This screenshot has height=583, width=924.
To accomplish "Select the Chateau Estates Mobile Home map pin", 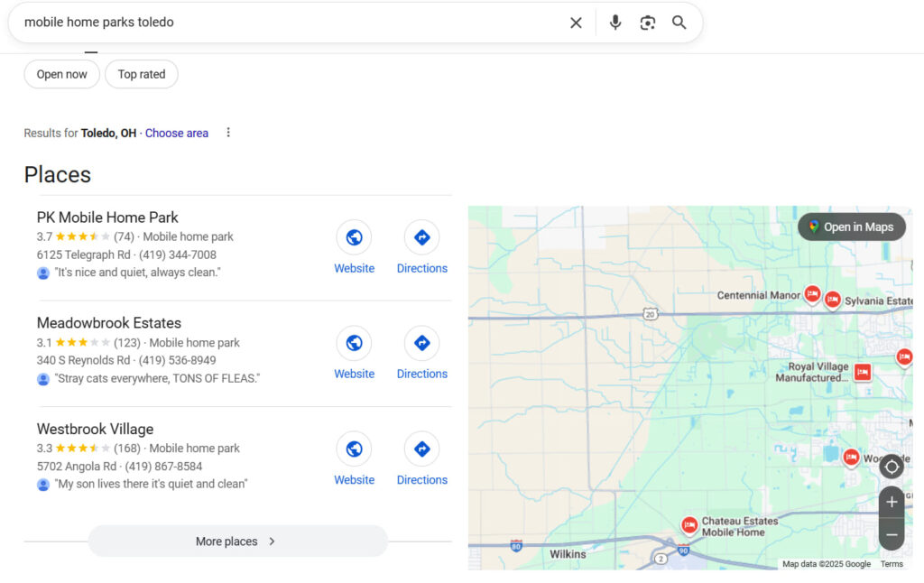I will click(x=689, y=523).
